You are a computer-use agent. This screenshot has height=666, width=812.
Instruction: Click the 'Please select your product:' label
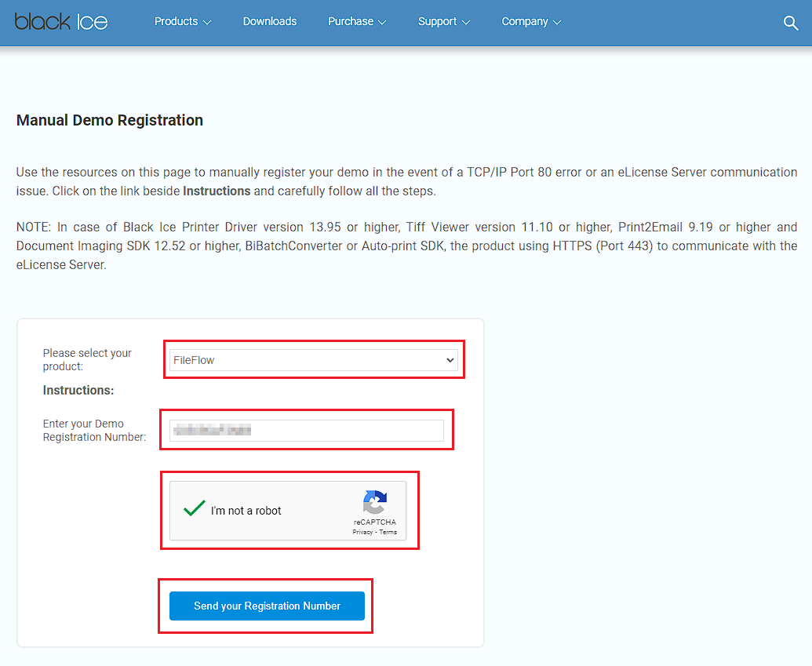(87, 359)
